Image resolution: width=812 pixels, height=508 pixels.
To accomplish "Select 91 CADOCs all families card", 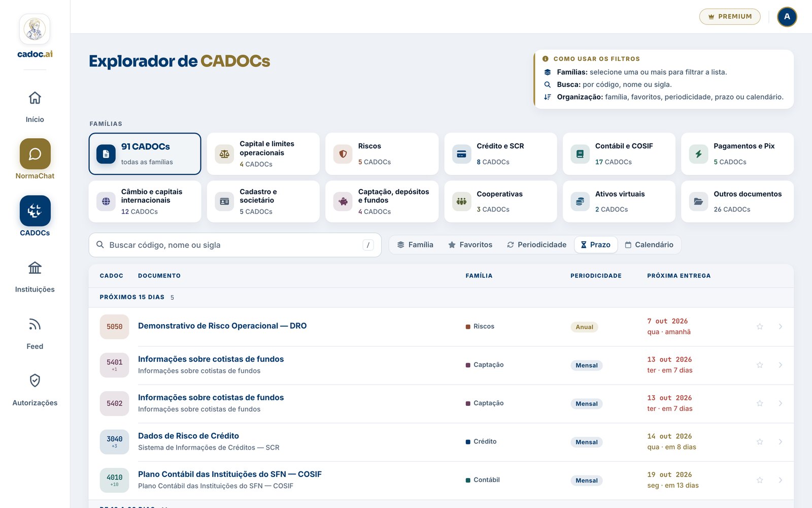I will coord(145,154).
